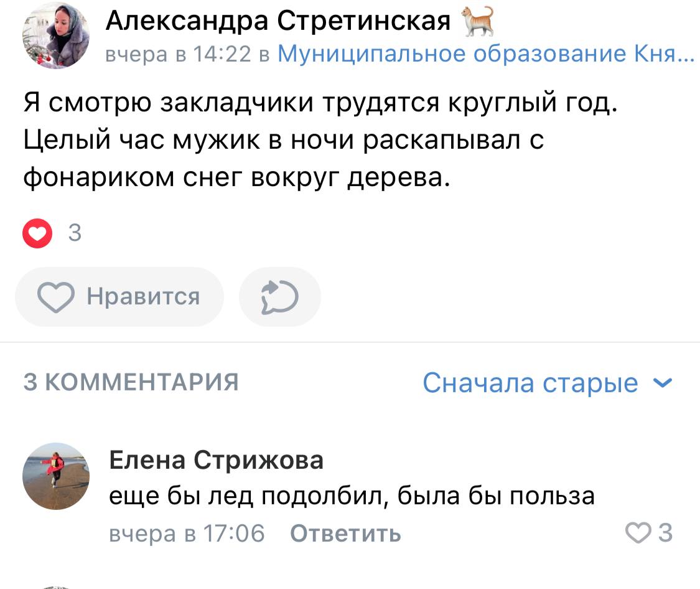Open Александра Стретинская's profile via her name
This screenshot has height=589, width=700.
(278, 21)
